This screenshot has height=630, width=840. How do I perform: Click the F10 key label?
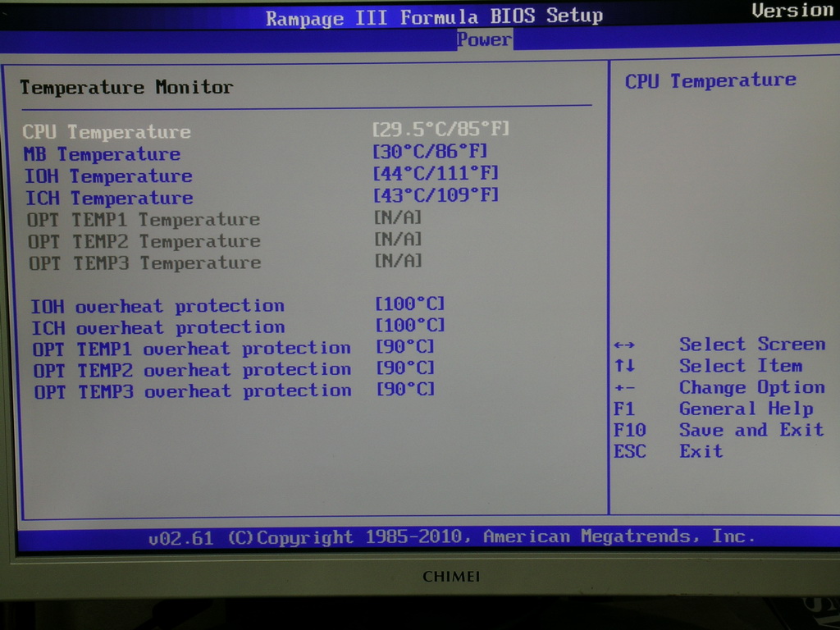[x=630, y=430]
